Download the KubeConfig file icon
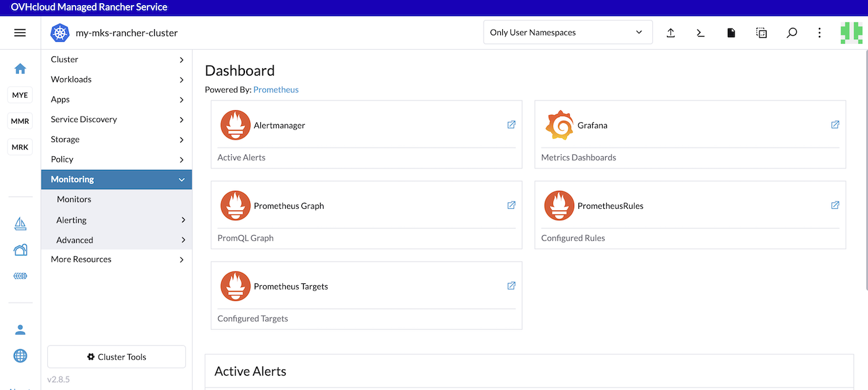 (731, 32)
